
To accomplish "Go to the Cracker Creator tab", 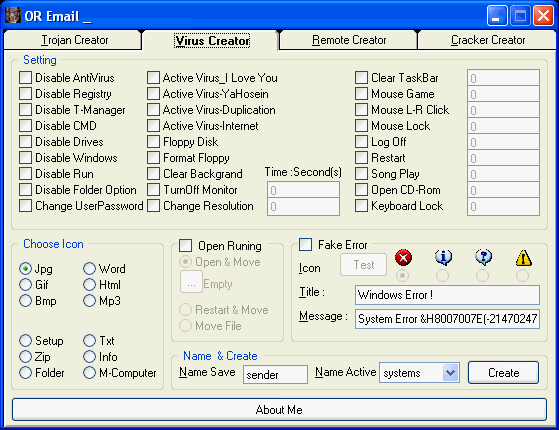I will click(x=487, y=40).
